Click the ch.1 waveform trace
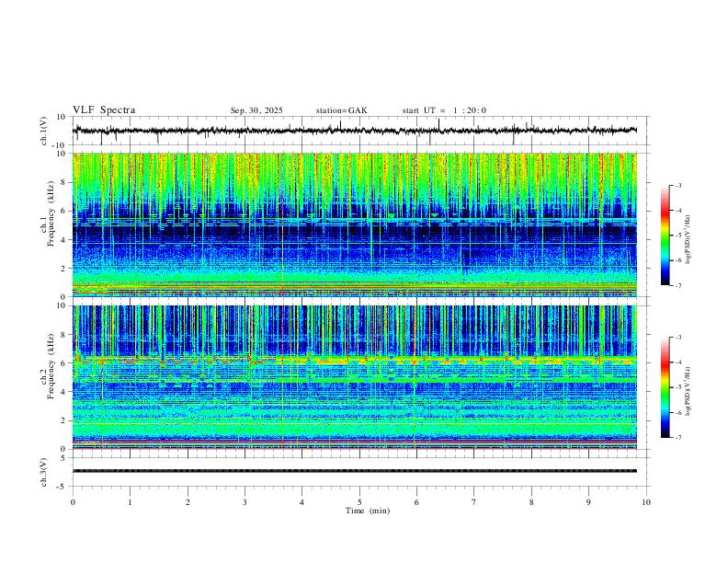 click(355, 131)
